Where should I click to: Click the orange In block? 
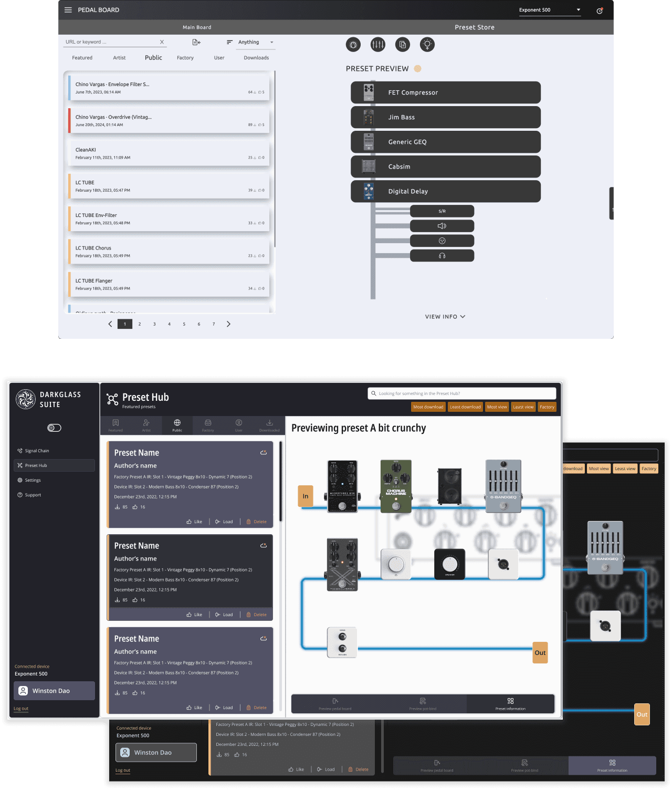306,496
